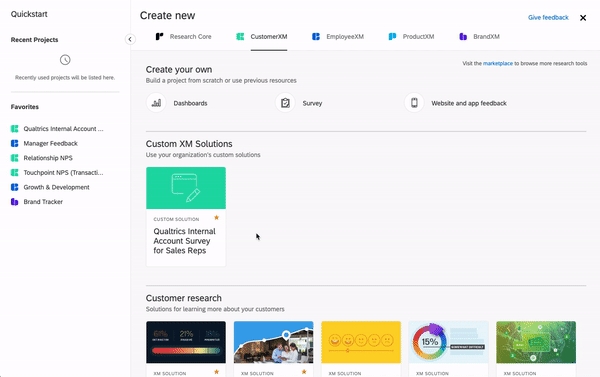Click the Website and app feedback phone icon

coord(414,103)
